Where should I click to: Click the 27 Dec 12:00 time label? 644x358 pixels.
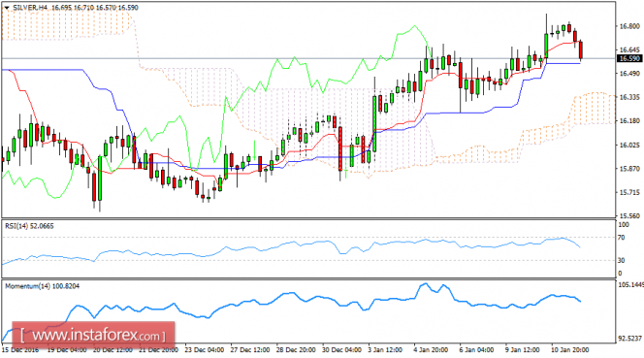point(250,350)
